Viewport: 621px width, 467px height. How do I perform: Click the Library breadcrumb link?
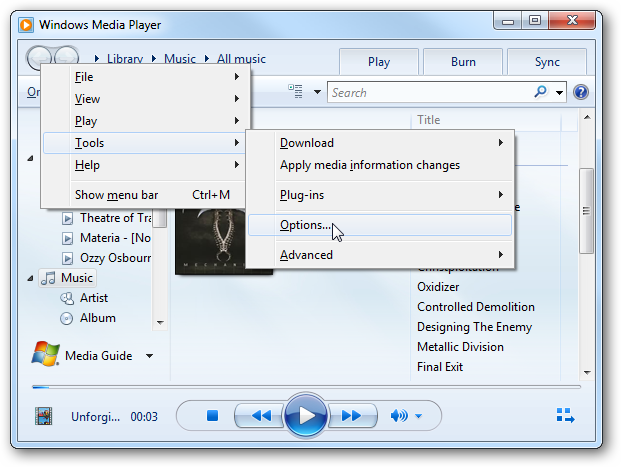(x=125, y=59)
